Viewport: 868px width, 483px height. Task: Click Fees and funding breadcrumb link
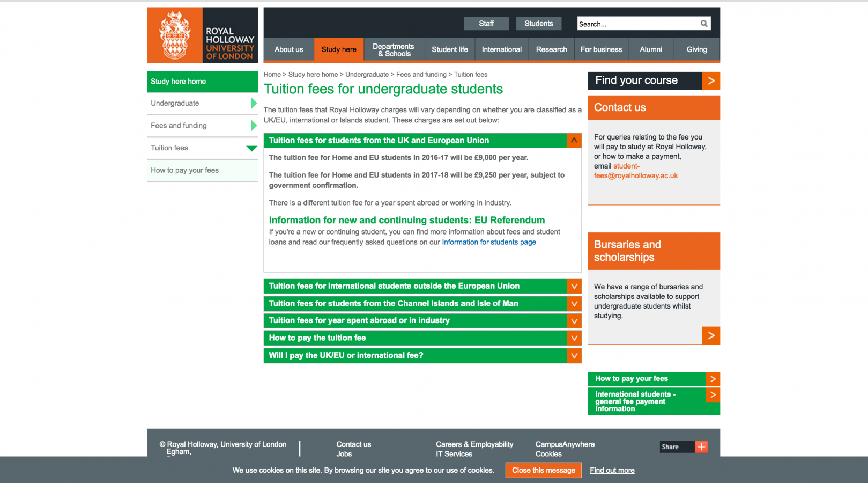421,75
